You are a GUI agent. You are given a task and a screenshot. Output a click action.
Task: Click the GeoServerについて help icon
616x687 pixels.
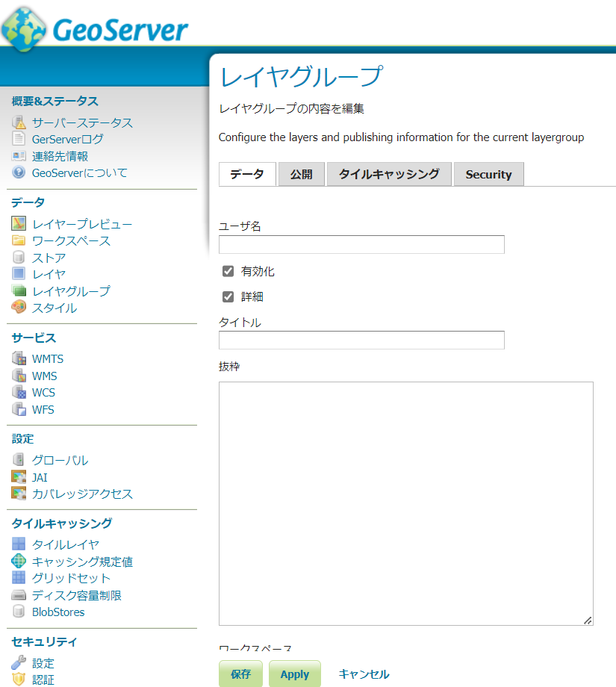click(x=19, y=172)
